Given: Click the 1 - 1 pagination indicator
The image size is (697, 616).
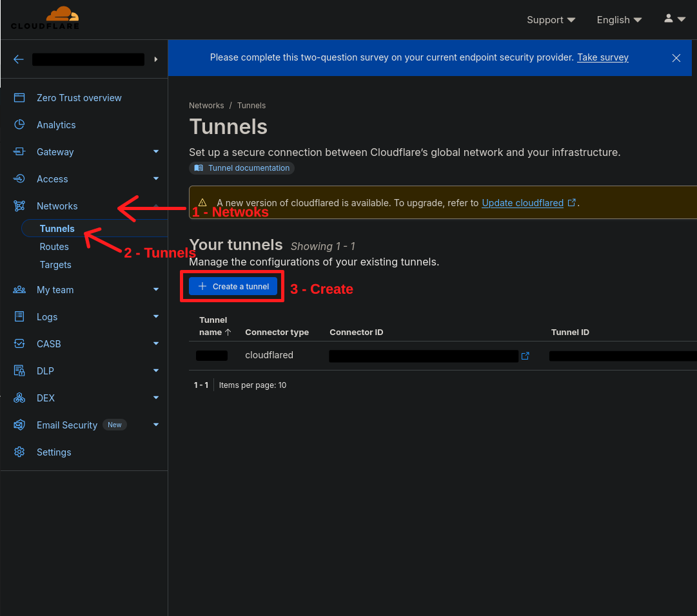Looking at the screenshot, I should click(201, 385).
